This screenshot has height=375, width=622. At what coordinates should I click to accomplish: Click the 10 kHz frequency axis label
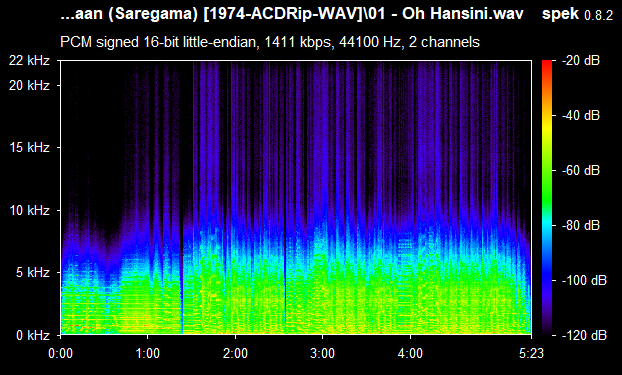click(x=29, y=210)
